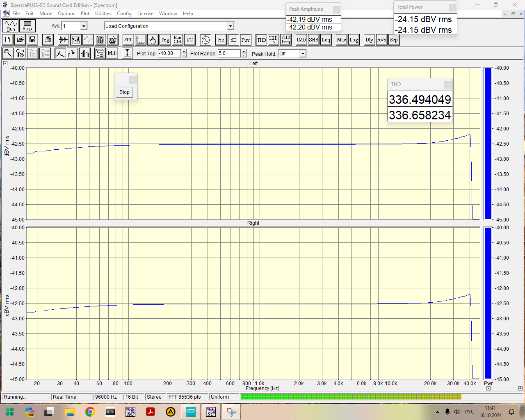Toggle the Leq measurement utility
Viewport: 525px width, 420px height.
326,40
